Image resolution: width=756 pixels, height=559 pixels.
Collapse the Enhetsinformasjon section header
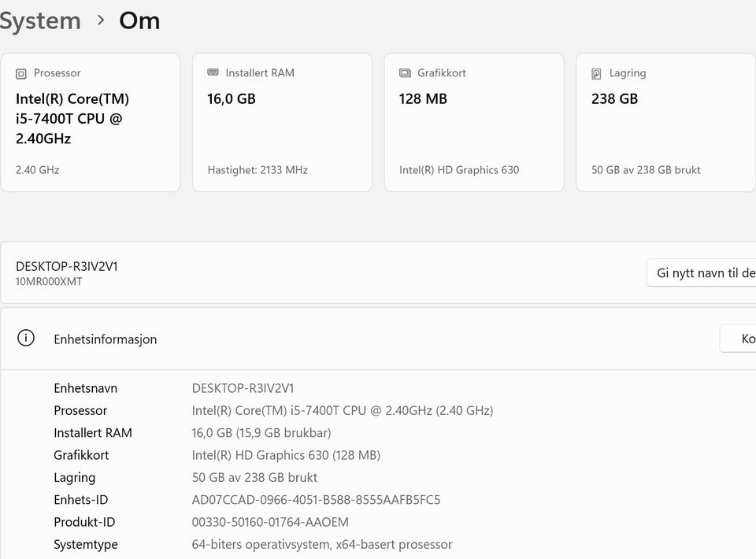tap(378, 339)
